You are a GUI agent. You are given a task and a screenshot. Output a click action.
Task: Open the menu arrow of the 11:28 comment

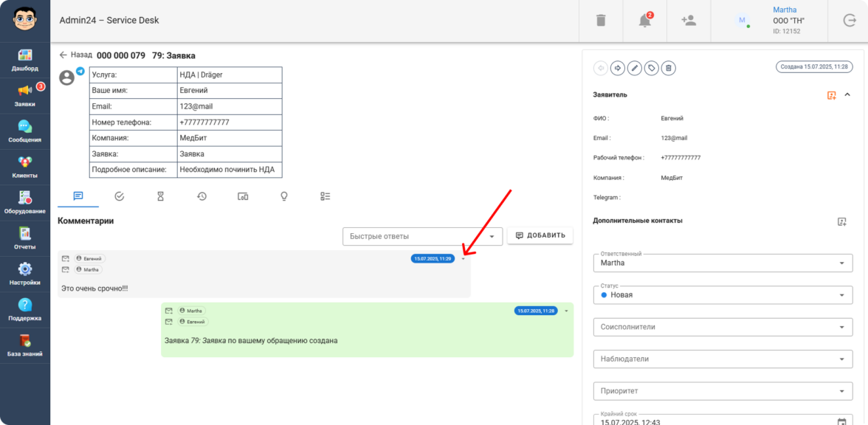coord(566,311)
